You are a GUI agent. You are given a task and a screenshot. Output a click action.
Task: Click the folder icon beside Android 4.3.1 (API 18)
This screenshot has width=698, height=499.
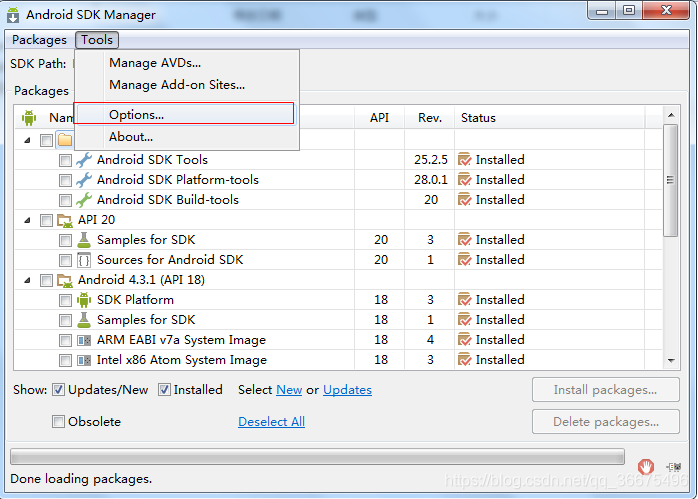tap(65, 280)
